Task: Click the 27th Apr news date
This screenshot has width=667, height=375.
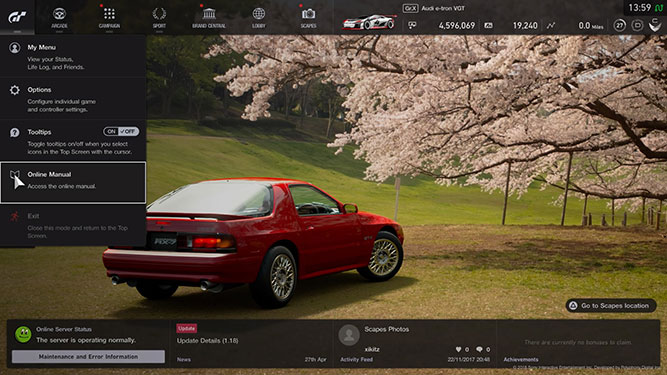Action: pos(316,360)
